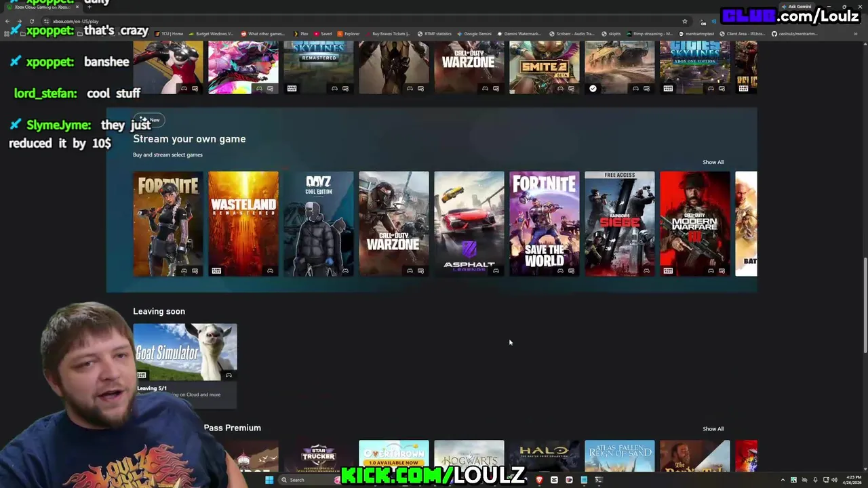Click the Game Pass badge on the Goat Simulator tile
The height and width of the screenshot is (488, 868).
pyautogui.click(x=141, y=375)
